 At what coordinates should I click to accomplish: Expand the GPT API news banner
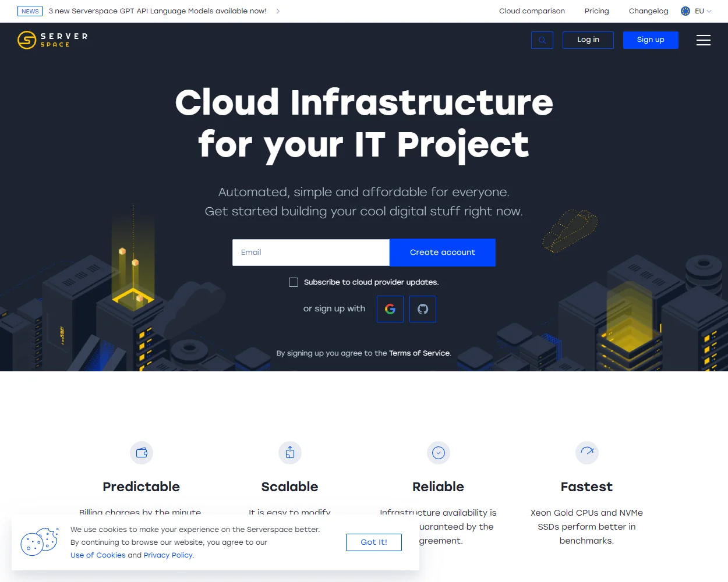click(x=278, y=10)
